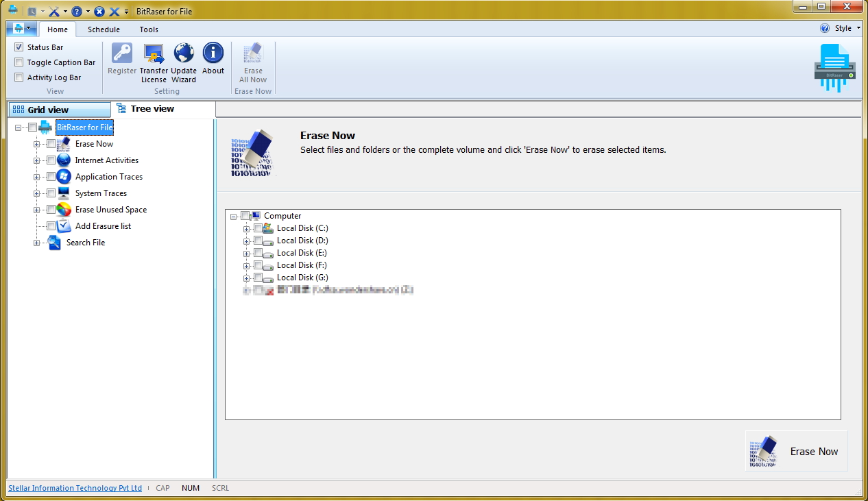This screenshot has width=868, height=501.
Task: Expand Local Disk (F:)
Action: pyautogui.click(x=247, y=265)
